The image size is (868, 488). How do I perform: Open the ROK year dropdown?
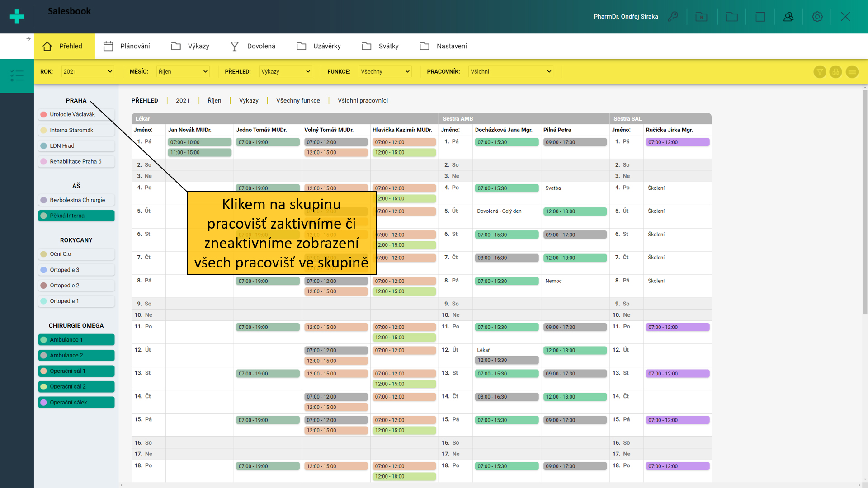click(88, 71)
